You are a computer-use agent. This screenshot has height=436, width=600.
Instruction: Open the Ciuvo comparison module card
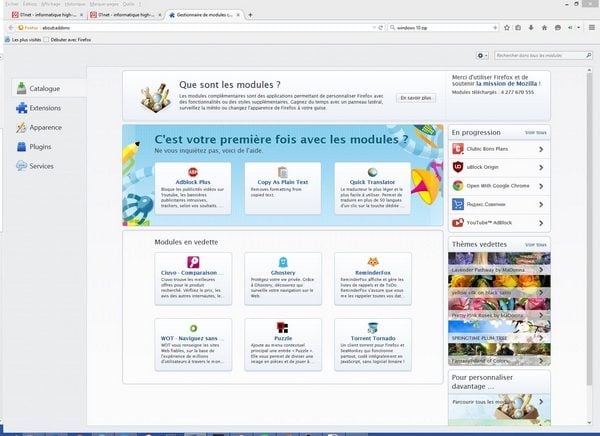pos(193,278)
